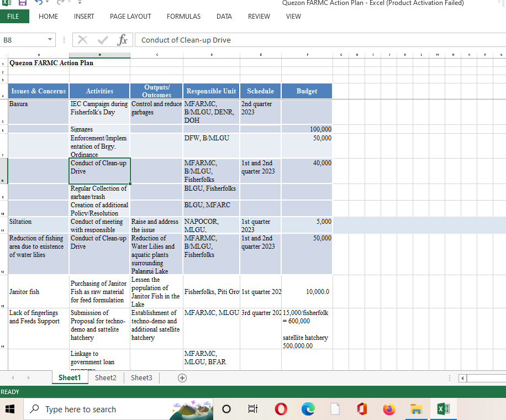Image resolution: width=506 pixels, height=420 pixels.
Task: Select the Janitor fish cell
Action: tap(39, 292)
